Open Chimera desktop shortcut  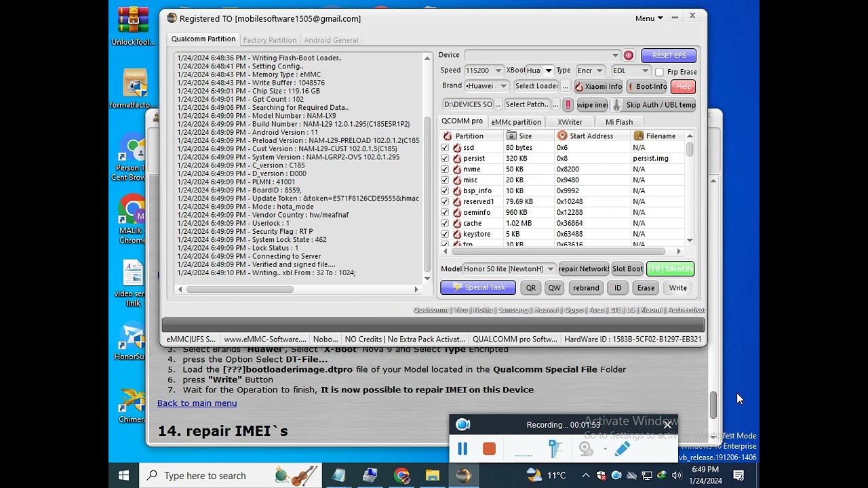point(132,405)
